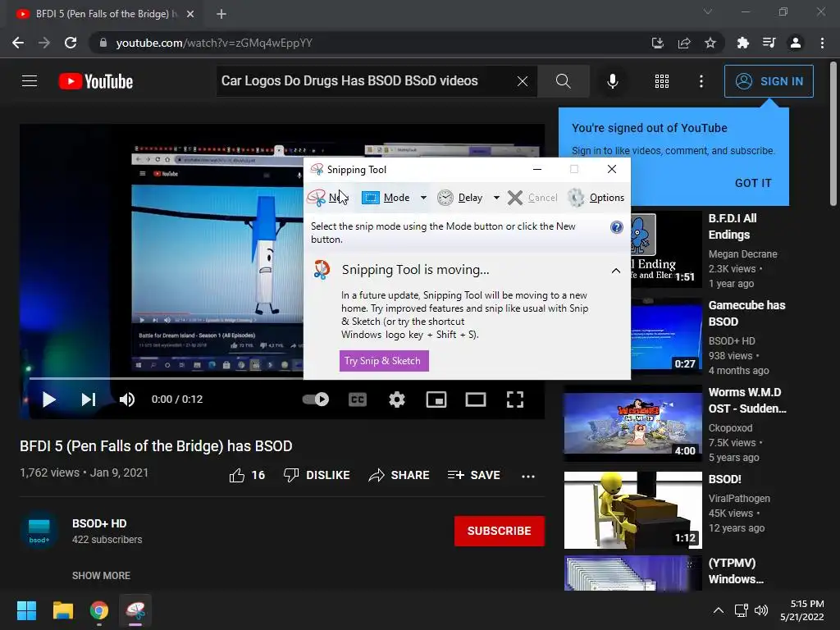The height and width of the screenshot is (630, 840).
Task: Enable miniplayer mode
Action: tap(436, 399)
